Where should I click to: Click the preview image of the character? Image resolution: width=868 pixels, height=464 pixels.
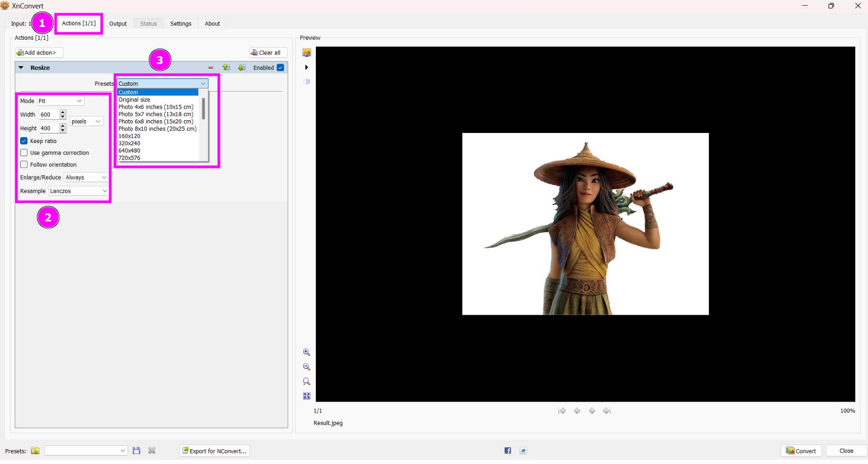586,224
